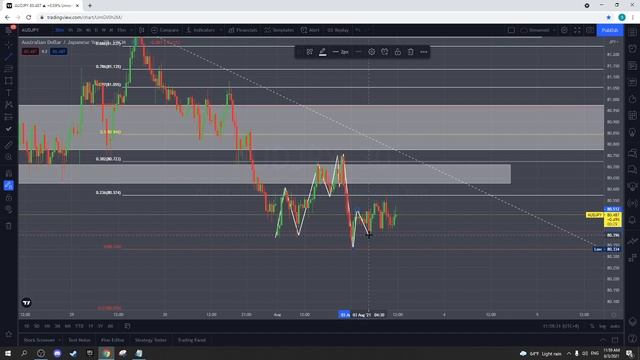Select the crosshair cursor tool

tap(9, 44)
